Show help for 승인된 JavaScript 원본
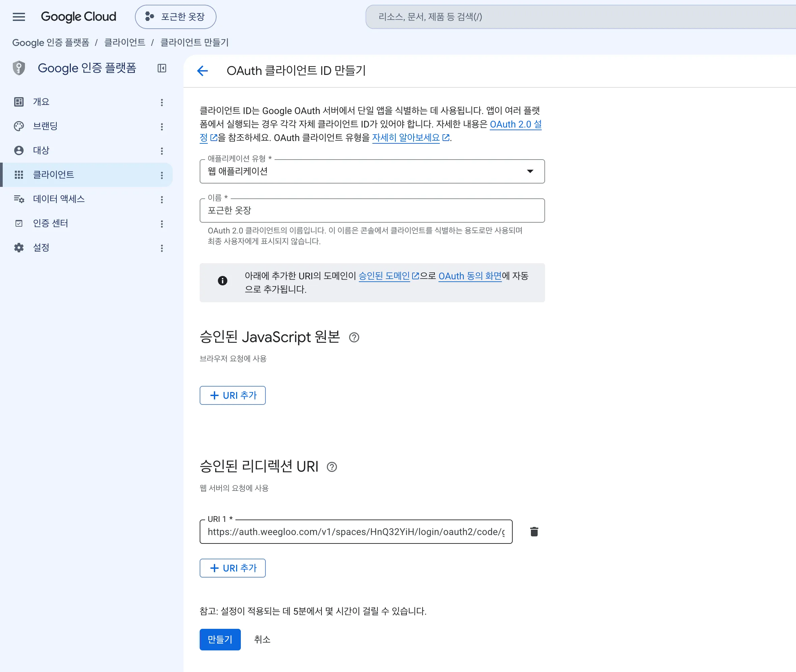796x672 pixels. pos(354,338)
